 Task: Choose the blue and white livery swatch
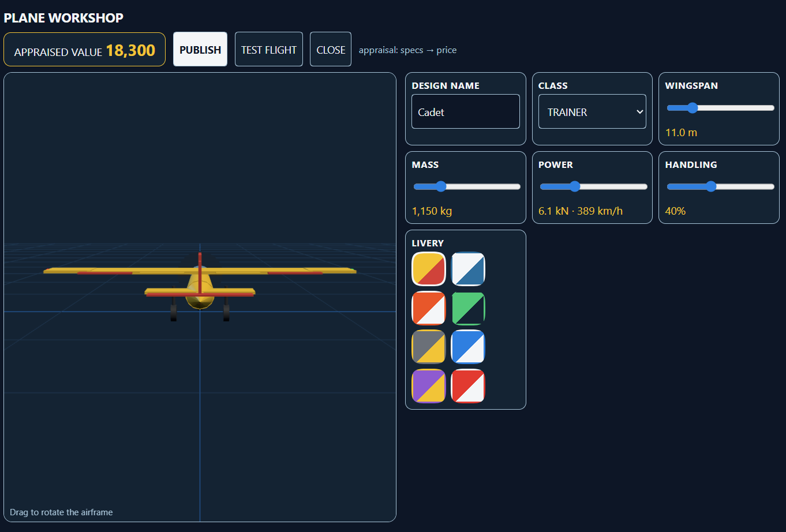[x=468, y=347]
